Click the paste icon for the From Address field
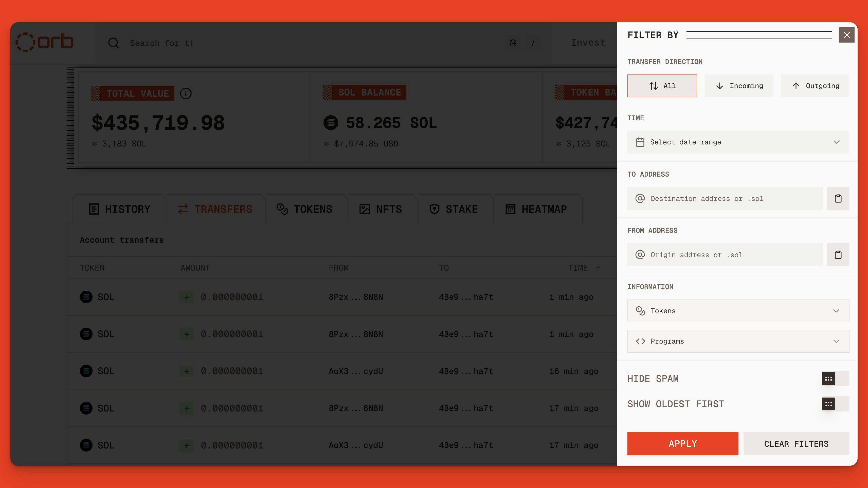Image resolution: width=868 pixels, height=488 pixels. [838, 255]
